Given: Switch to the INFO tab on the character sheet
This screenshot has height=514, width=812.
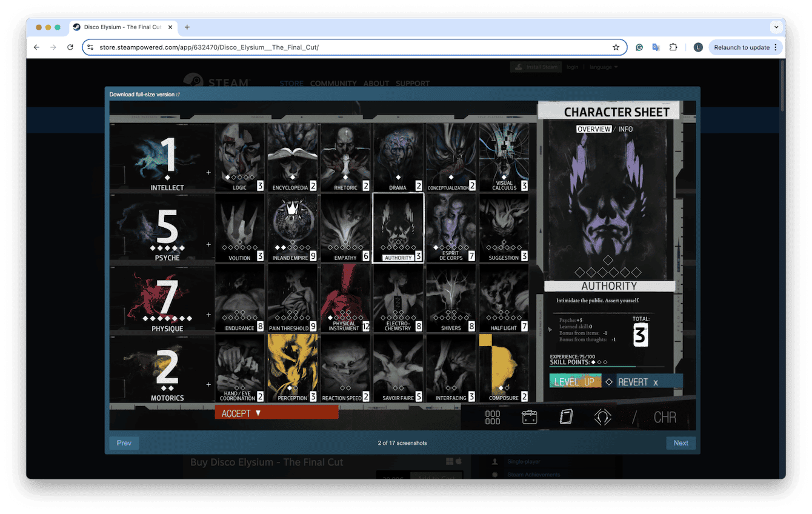Looking at the screenshot, I should tap(626, 128).
